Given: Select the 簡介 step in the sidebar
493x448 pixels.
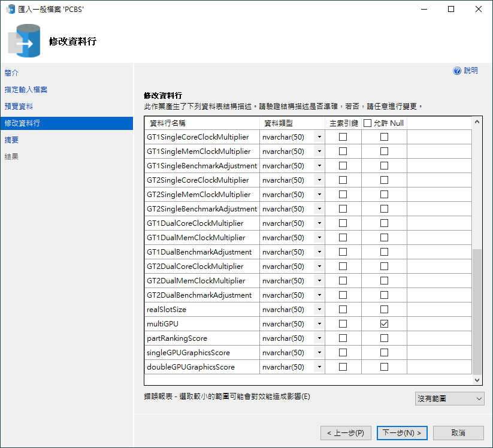Looking at the screenshot, I should point(13,72).
